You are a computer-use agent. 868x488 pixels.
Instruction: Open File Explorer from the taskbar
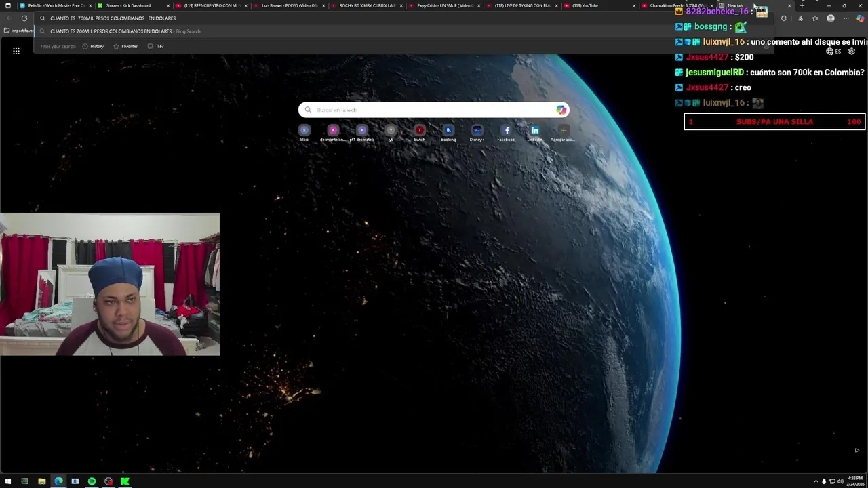pos(41,481)
